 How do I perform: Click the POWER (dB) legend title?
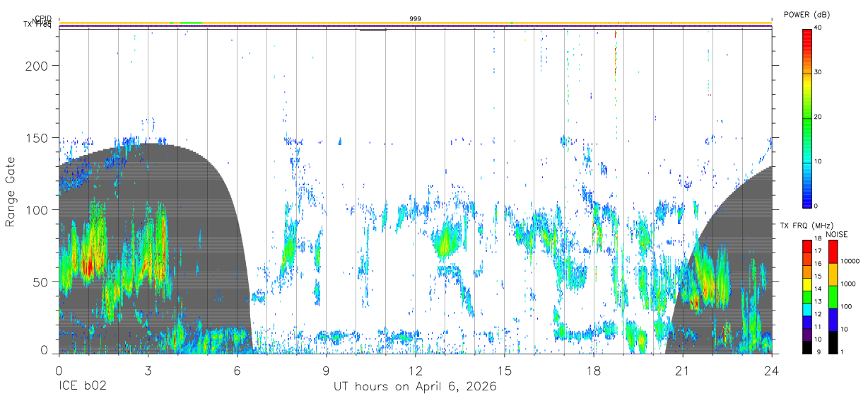[807, 15]
